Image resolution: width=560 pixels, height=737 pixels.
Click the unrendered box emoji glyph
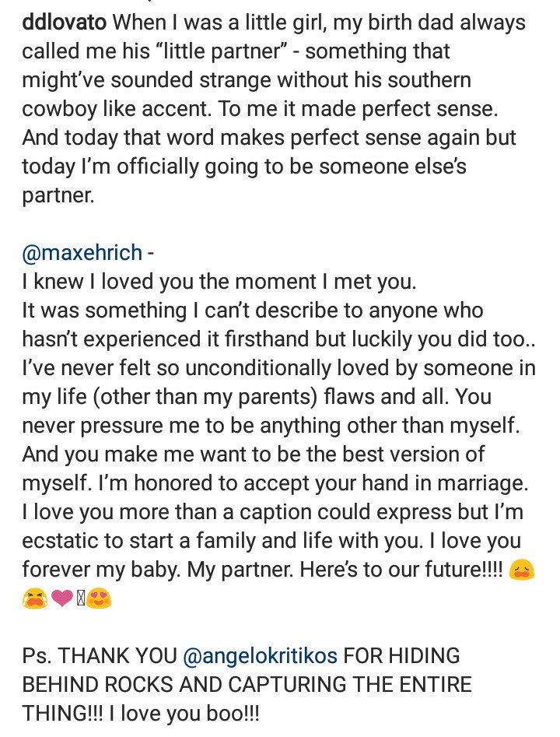[80, 598]
